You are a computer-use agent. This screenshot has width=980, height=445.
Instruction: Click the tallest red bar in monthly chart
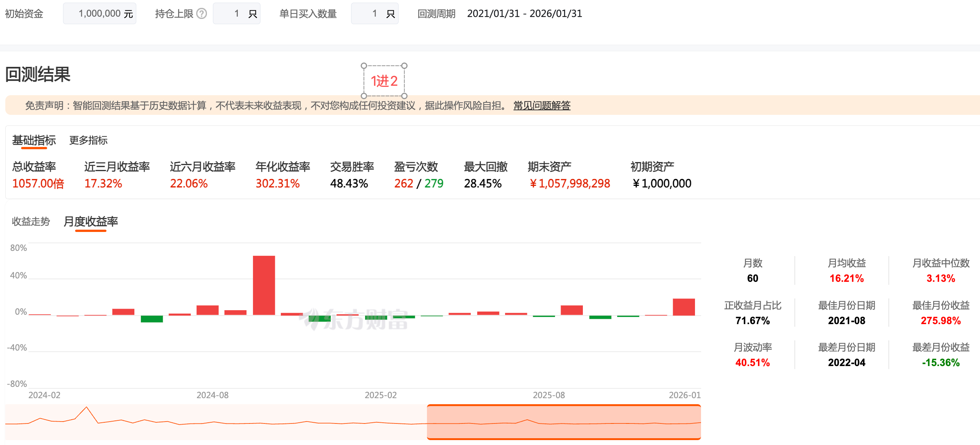(x=263, y=286)
